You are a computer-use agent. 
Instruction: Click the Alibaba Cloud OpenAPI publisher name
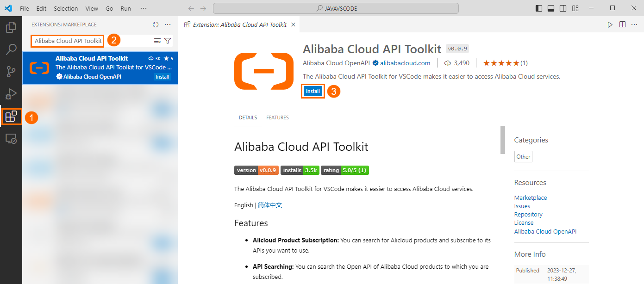(x=337, y=63)
